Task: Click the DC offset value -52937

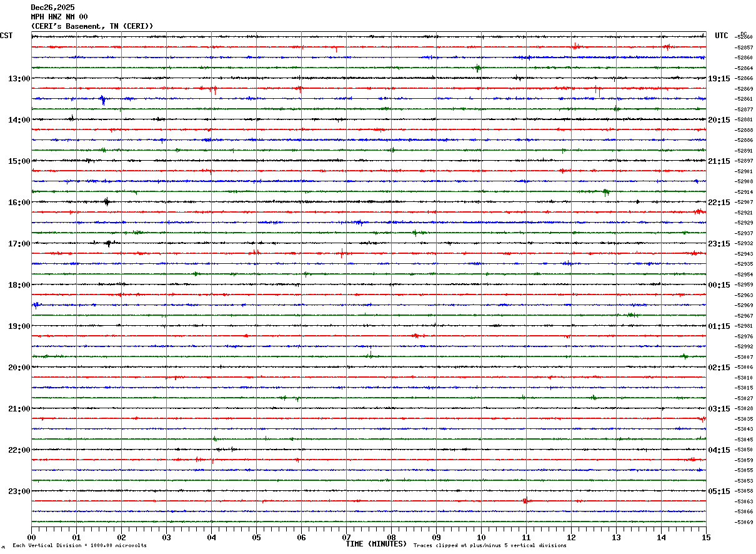Action: (744, 233)
